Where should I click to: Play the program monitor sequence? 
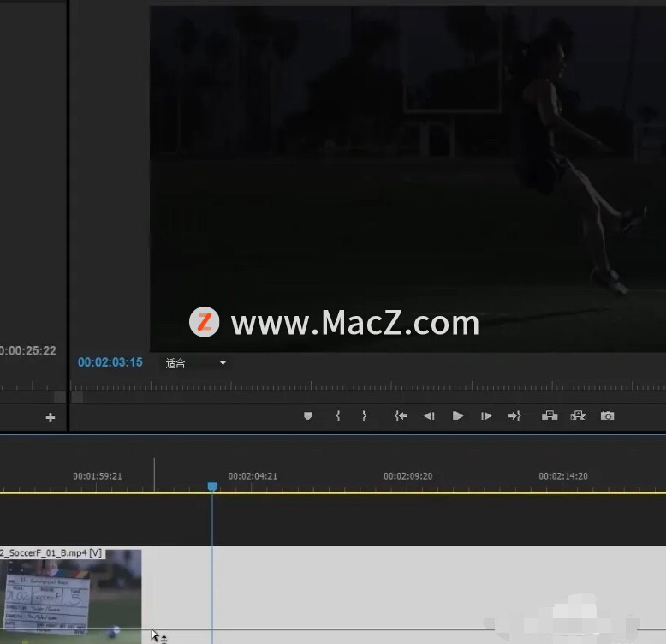[x=457, y=416]
